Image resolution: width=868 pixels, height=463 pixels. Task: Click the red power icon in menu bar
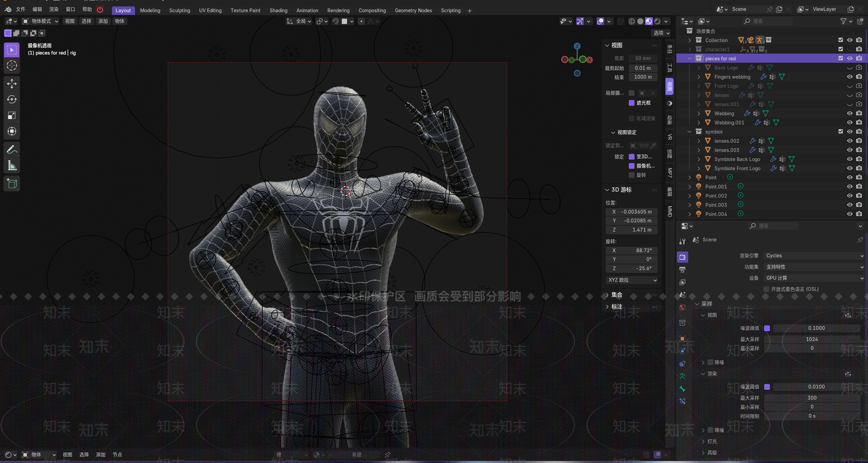tap(100, 9)
